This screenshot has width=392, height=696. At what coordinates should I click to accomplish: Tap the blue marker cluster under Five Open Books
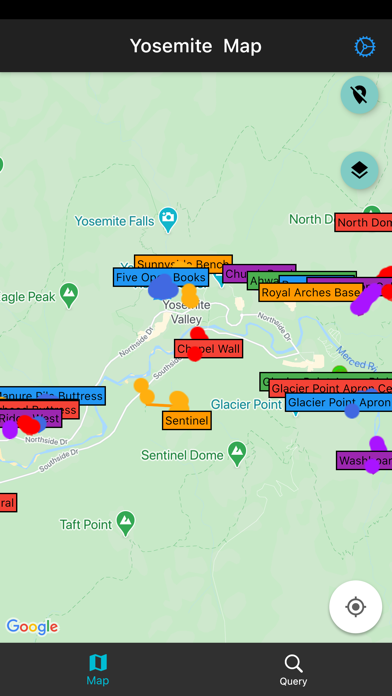pos(163,288)
